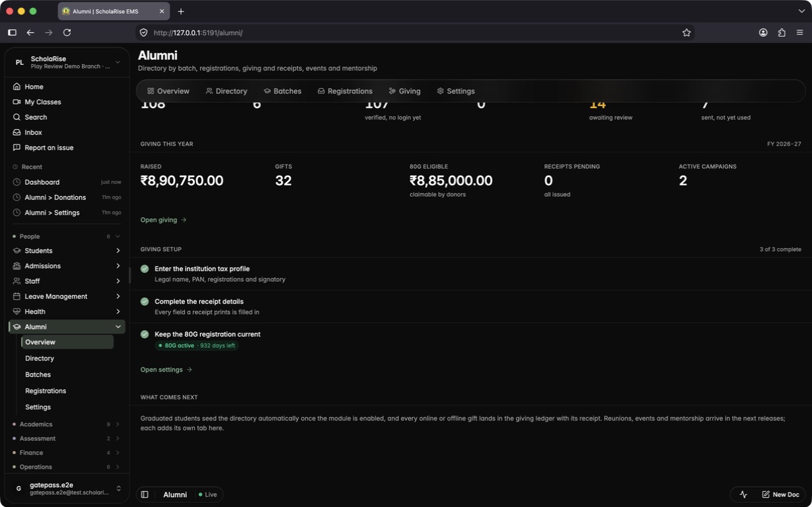Open recent Alumni > Donations entry
812x507 pixels.
(66, 197)
